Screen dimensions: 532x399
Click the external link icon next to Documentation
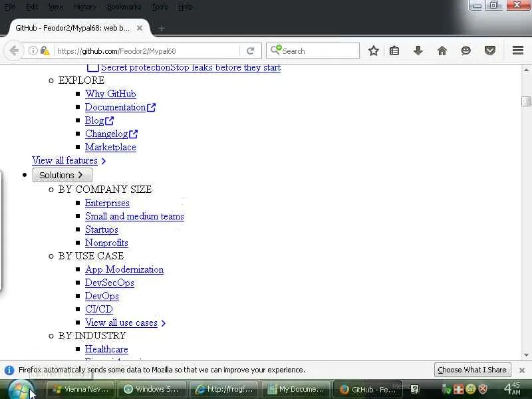[x=152, y=108]
